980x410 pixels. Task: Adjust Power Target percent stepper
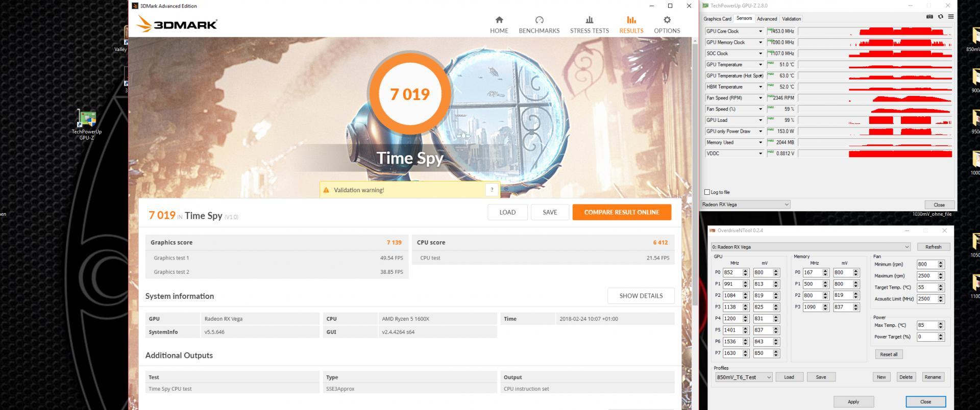(x=941, y=337)
